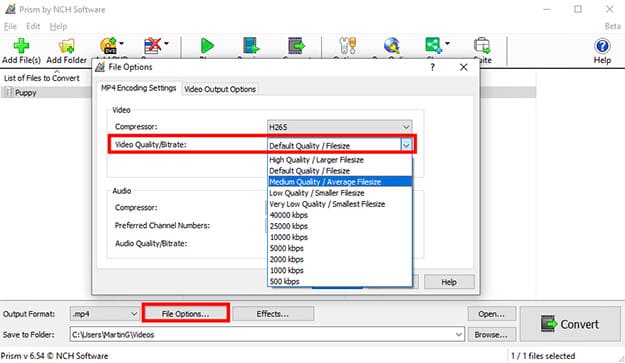The image size is (625, 363).
Task: Open the video Compressor H265 dropdown
Action: click(x=340, y=127)
